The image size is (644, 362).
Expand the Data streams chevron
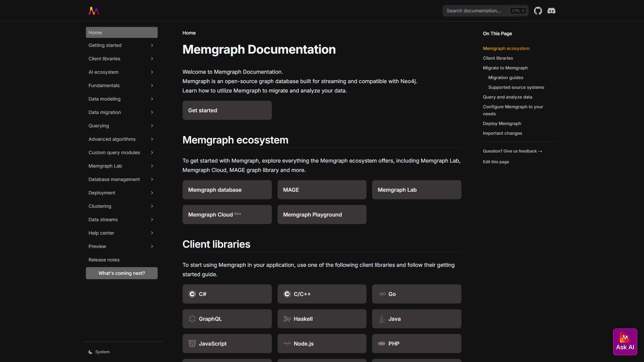152,220
